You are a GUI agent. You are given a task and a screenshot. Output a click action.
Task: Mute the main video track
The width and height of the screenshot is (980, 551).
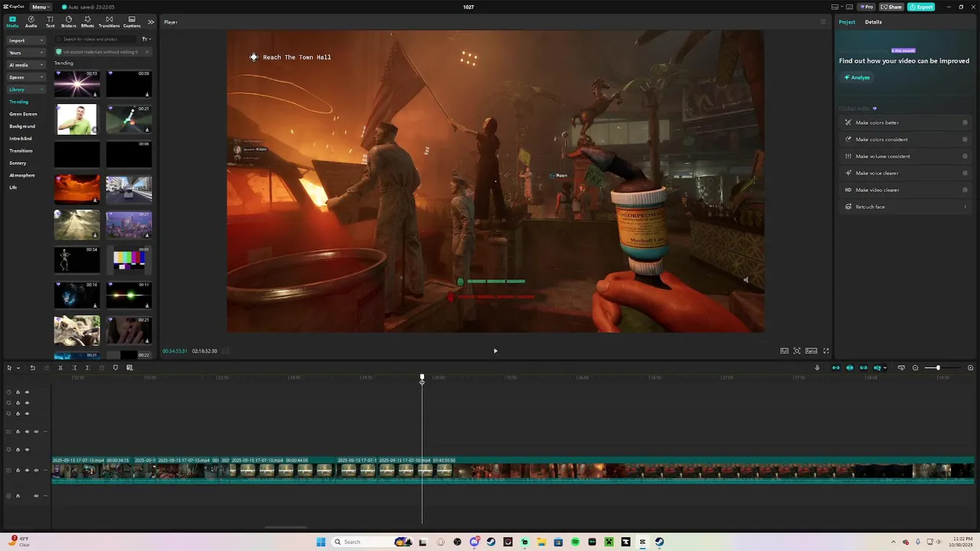[x=36, y=470]
